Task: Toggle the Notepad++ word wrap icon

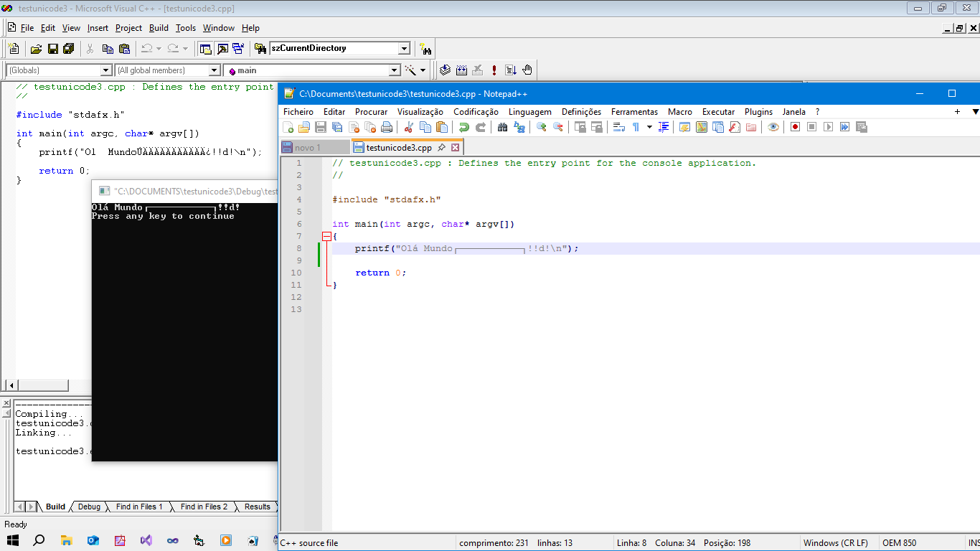Action: (618, 127)
